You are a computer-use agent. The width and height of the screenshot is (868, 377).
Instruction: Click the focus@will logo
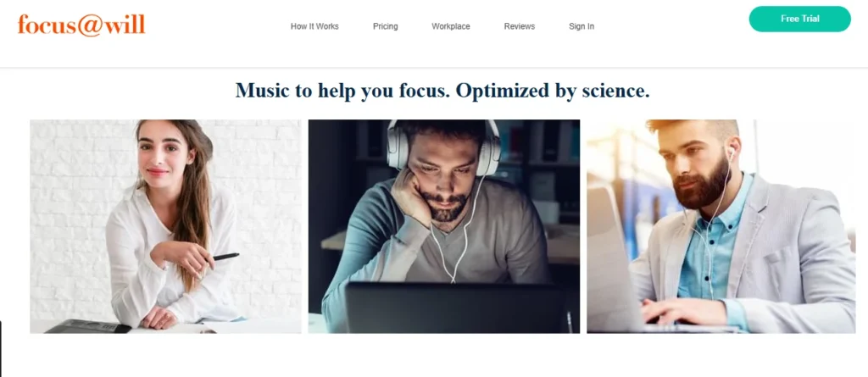click(x=81, y=25)
